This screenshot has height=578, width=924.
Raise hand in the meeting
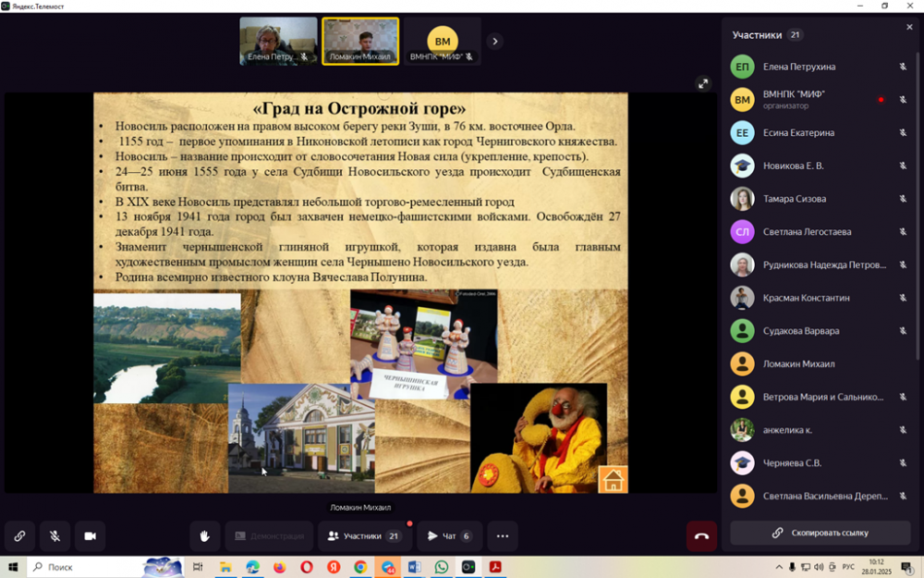(204, 535)
